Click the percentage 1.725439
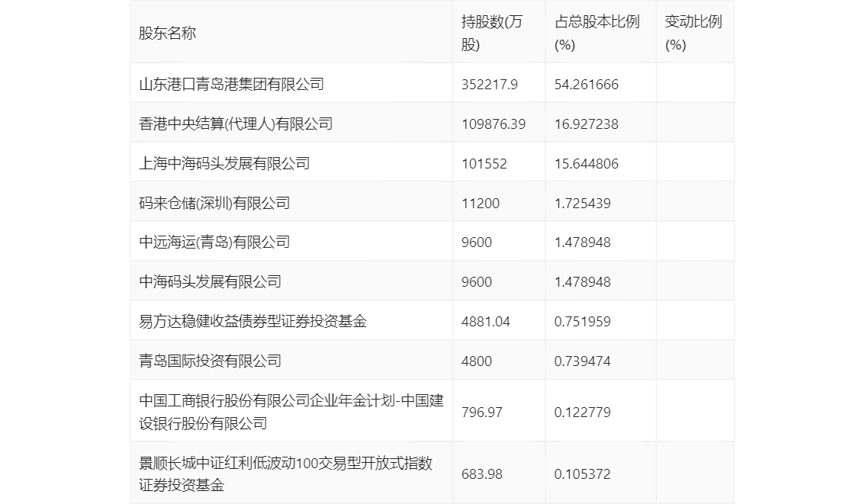The width and height of the screenshot is (865, 504). pyautogui.click(x=583, y=204)
